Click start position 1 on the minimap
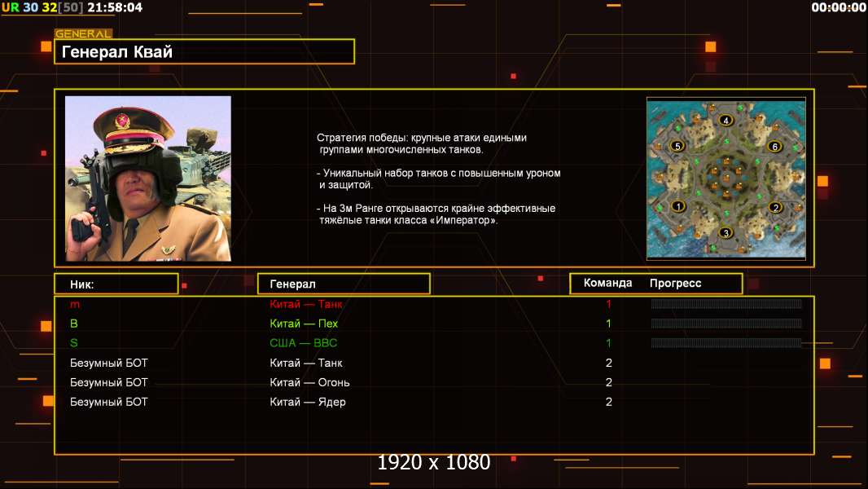This screenshot has width=868, height=489. (677, 207)
